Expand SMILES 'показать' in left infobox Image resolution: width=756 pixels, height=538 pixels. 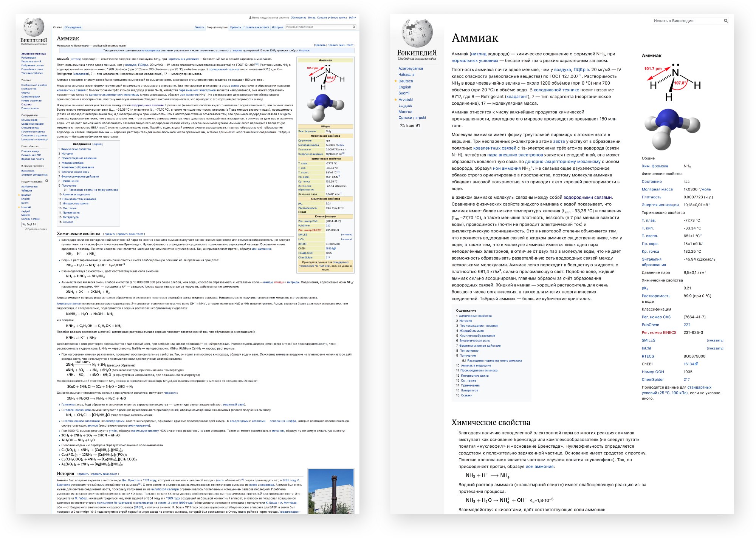(x=347, y=235)
